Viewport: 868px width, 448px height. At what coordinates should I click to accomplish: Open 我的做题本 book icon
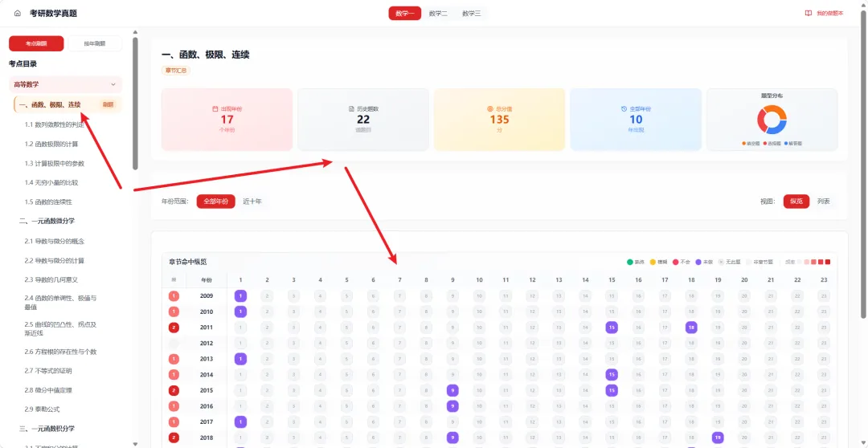click(x=809, y=14)
